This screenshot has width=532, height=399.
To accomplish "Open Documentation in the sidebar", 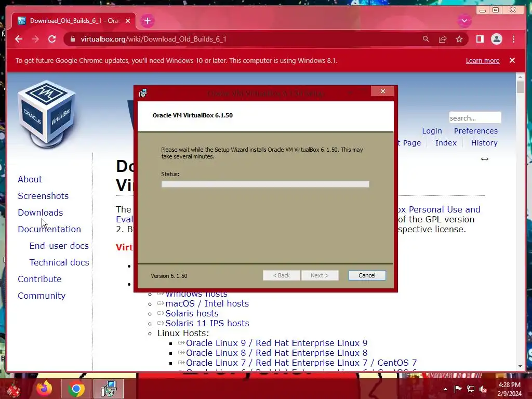I will coord(49,229).
